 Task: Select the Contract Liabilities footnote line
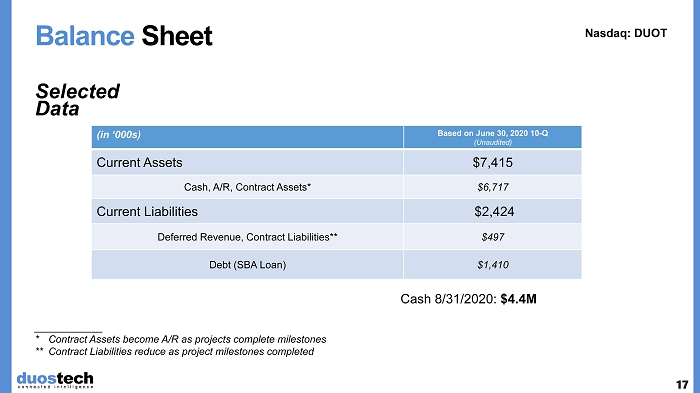click(x=175, y=351)
